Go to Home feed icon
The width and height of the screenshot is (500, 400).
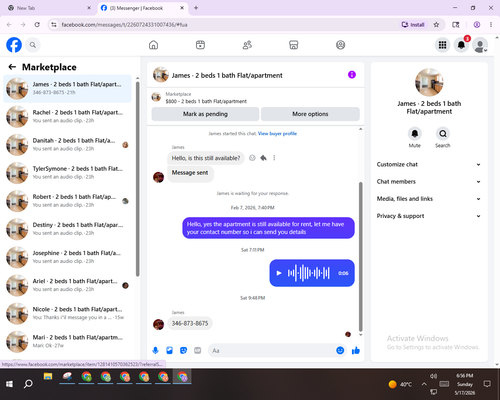[153, 45]
